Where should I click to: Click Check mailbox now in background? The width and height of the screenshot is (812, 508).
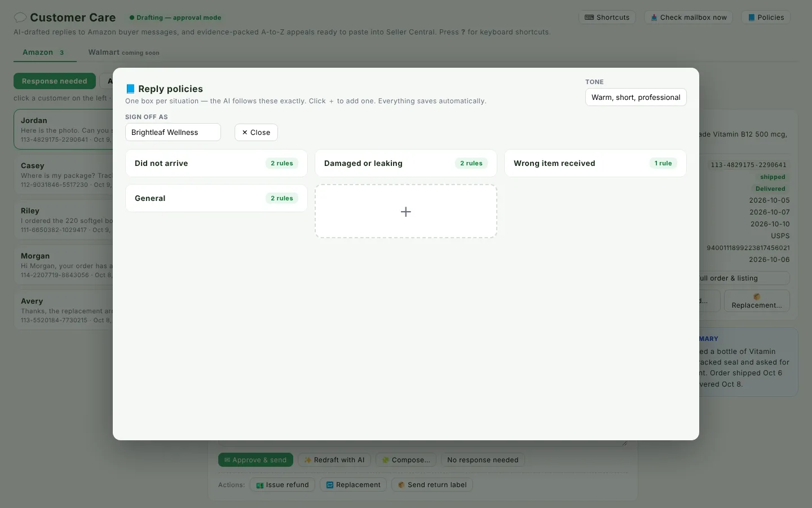pyautogui.click(x=689, y=17)
